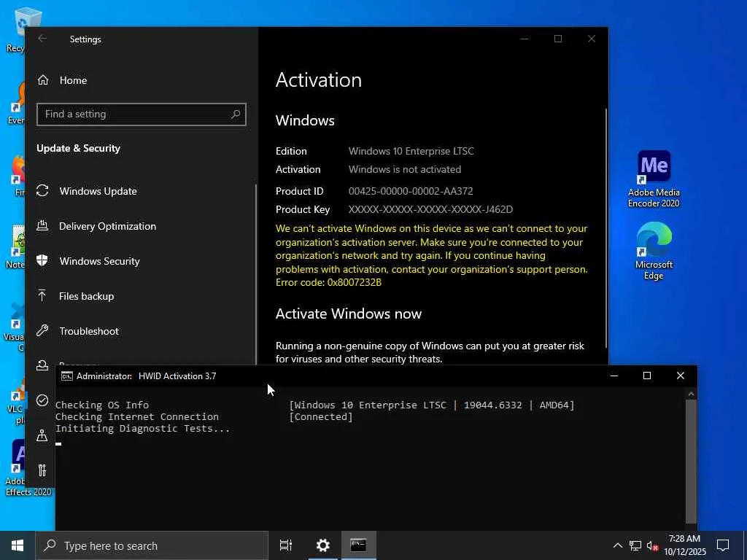Click "Activate Windows now" heading
The image size is (747, 560).
(x=348, y=314)
